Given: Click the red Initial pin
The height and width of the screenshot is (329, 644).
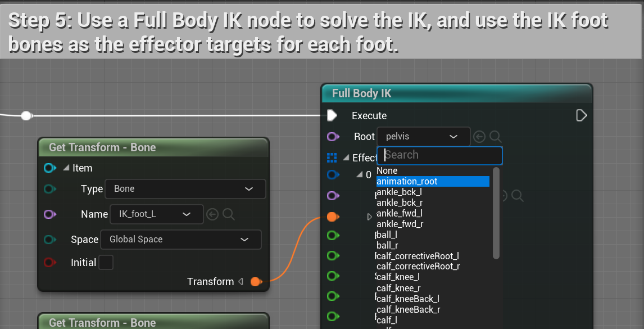Looking at the screenshot, I should coord(49,263).
